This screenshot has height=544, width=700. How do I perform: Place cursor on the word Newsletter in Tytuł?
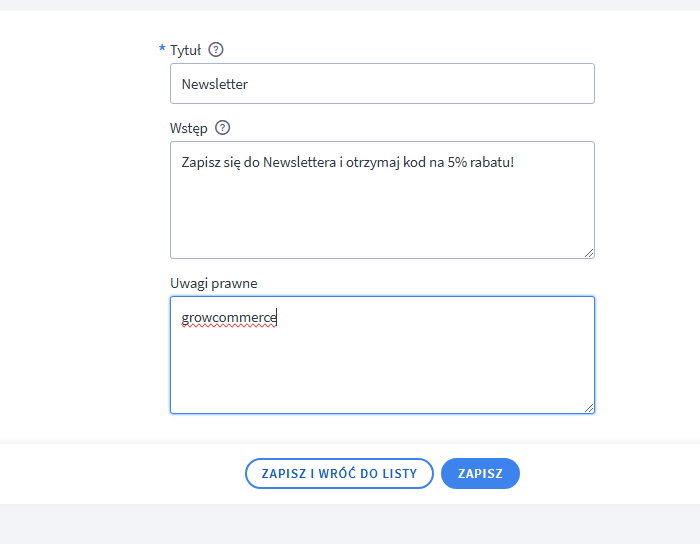(214, 84)
